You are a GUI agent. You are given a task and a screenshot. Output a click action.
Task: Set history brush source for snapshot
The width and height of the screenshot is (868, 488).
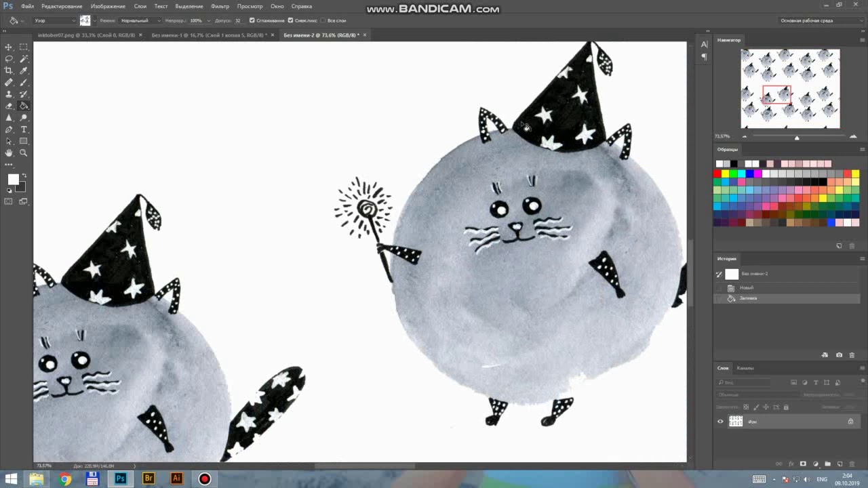719,274
